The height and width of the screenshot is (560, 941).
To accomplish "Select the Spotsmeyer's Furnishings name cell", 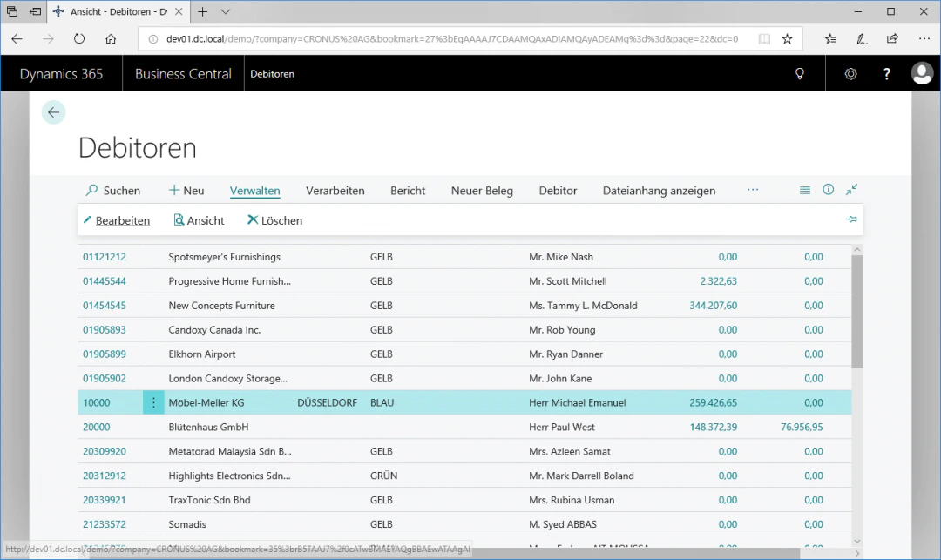I will coord(225,257).
